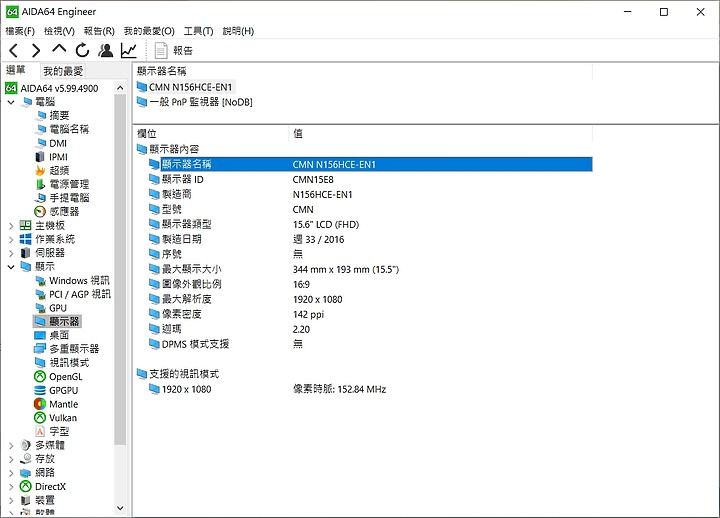Click the 欄位 column header
The width and height of the screenshot is (720, 518).
click(x=147, y=133)
